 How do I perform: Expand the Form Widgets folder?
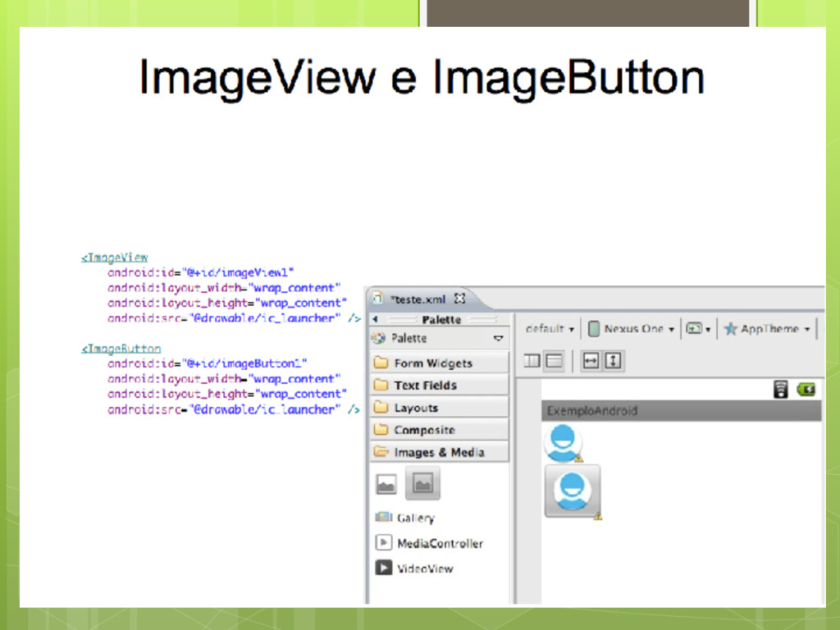(x=439, y=363)
